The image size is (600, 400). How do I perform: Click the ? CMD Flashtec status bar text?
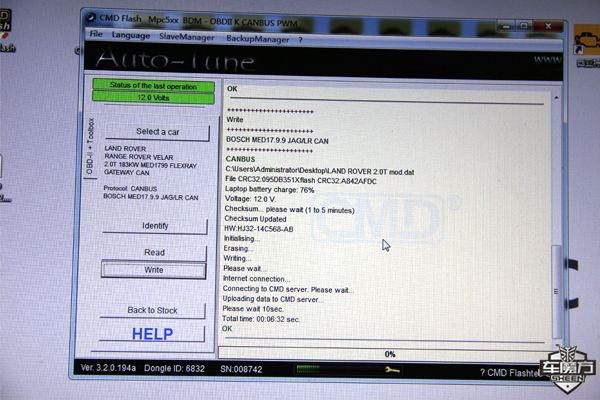pyautogui.click(x=511, y=372)
